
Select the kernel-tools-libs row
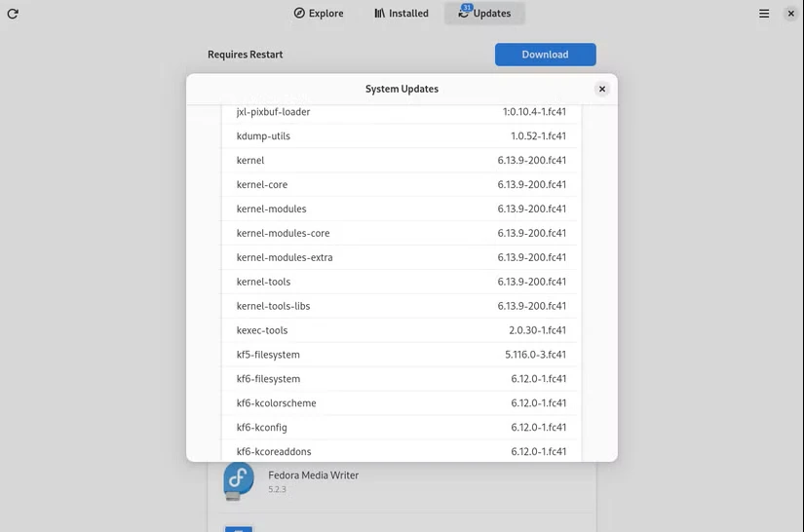[401, 306]
